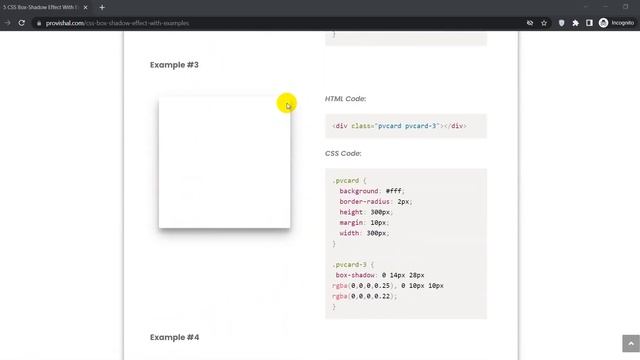Viewport: 640px width, 360px height.
Task: Click the rgba(0,0,0,0.22) value
Action: [361, 296]
